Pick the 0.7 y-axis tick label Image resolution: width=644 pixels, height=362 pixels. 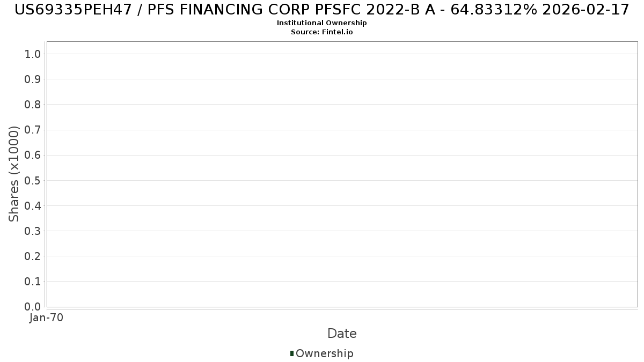(x=33, y=130)
